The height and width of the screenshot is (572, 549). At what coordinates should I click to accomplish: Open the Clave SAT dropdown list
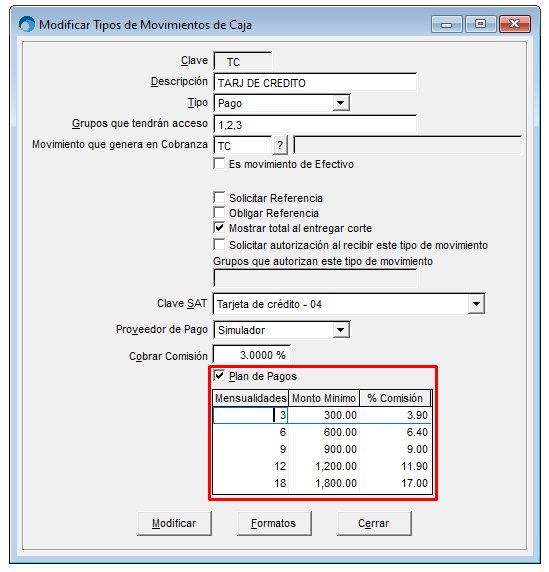pyautogui.click(x=476, y=304)
